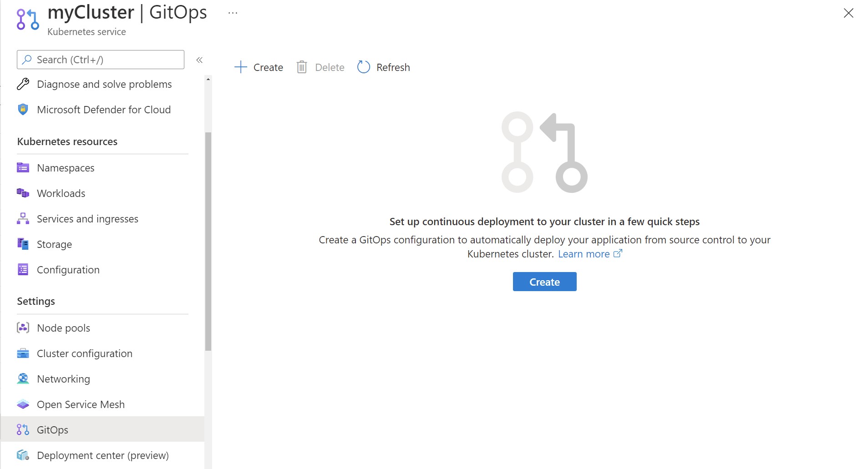Image resolution: width=868 pixels, height=469 pixels.
Task: Click the Settings section heading
Action: (x=36, y=302)
